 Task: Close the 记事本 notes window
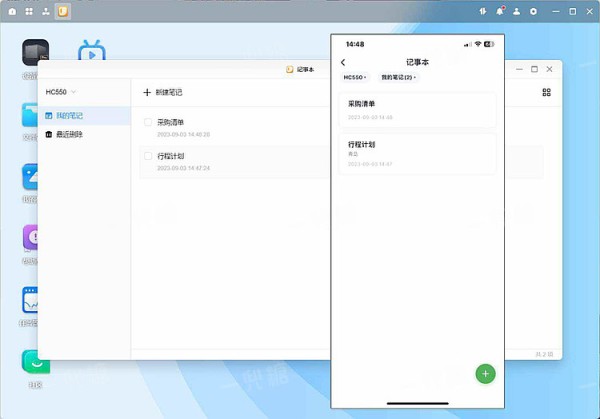(x=549, y=69)
